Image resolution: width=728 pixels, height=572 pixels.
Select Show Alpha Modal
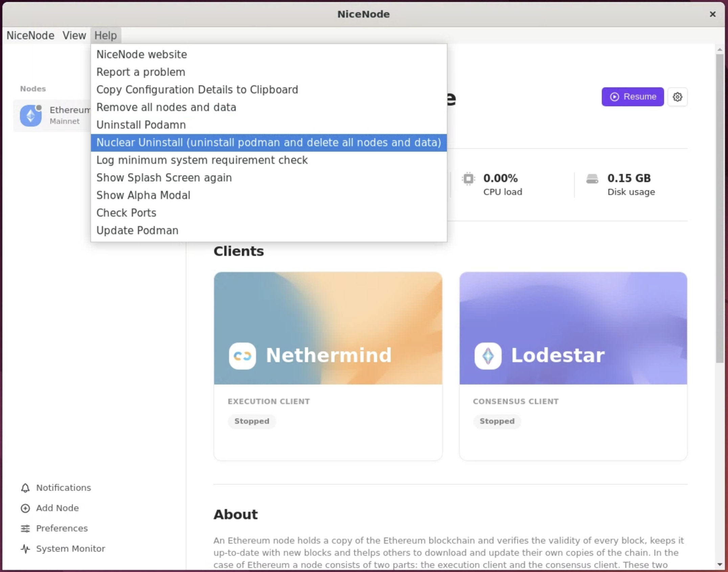[269, 195]
